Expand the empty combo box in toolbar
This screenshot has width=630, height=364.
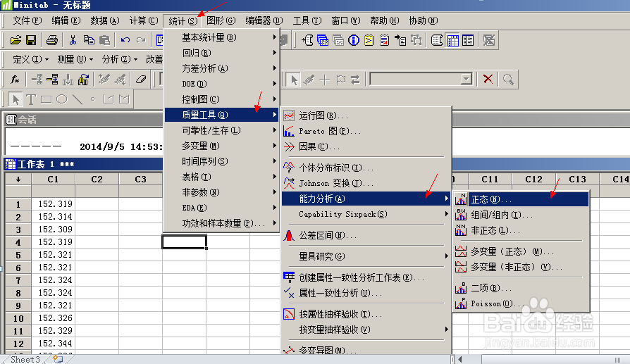coord(466,79)
